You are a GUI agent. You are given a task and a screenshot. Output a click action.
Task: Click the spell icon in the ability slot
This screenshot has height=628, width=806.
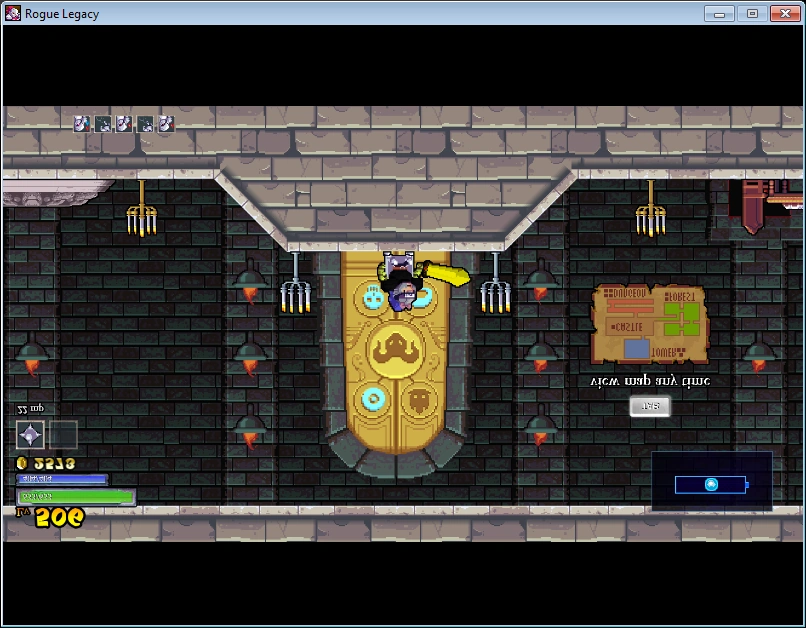pos(30,435)
